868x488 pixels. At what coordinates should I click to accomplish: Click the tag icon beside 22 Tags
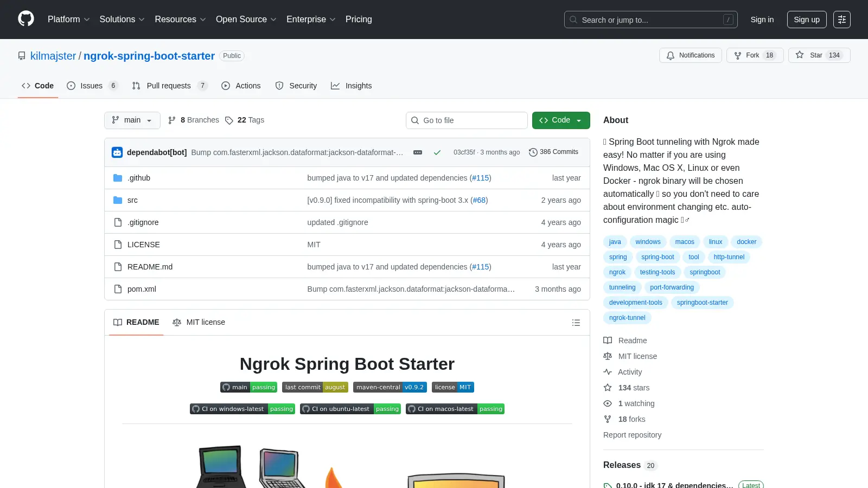(229, 120)
